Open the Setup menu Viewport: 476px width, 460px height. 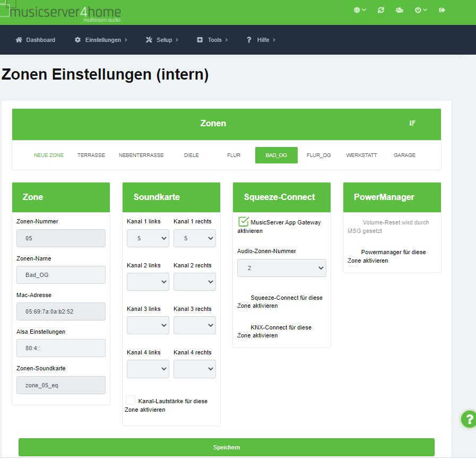(162, 40)
